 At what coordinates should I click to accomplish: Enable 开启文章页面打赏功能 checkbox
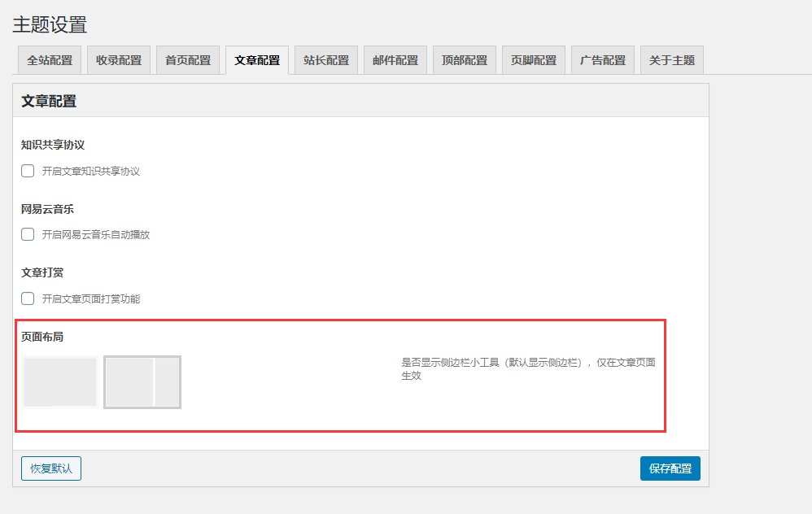[27, 298]
